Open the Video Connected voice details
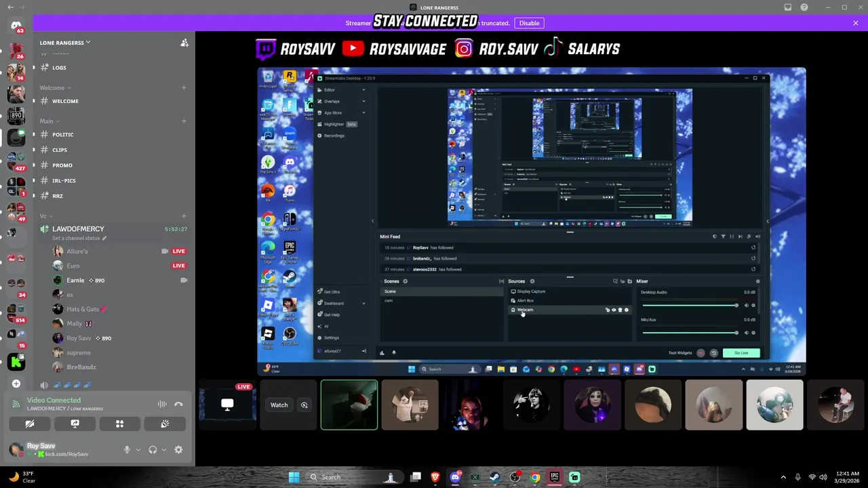 (54, 401)
